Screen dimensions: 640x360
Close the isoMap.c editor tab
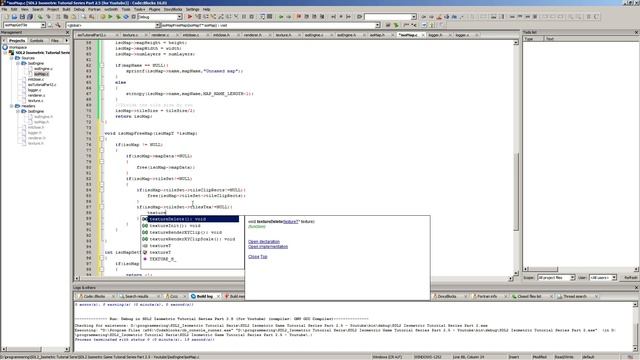pyautogui.click(x=423, y=35)
